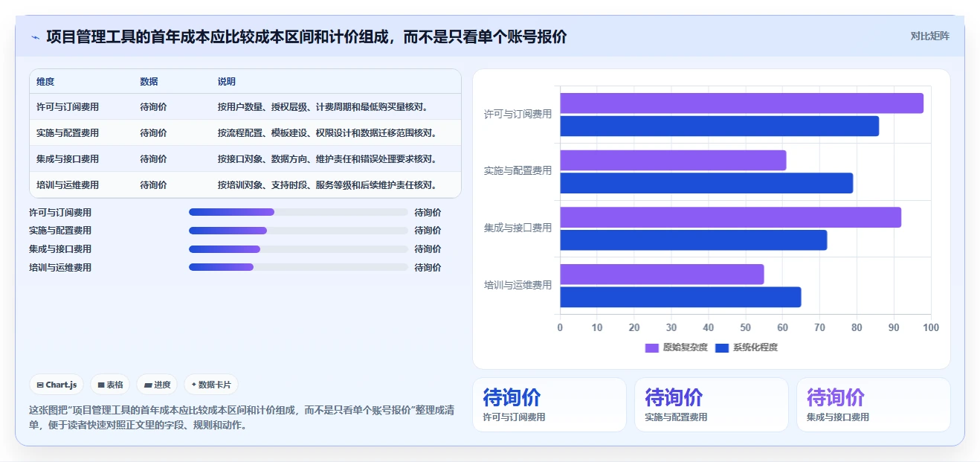Viewport: 980px width, 462px height.
Task: Select the 许可与订阅费用 cell in the table
Action: (x=68, y=107)
